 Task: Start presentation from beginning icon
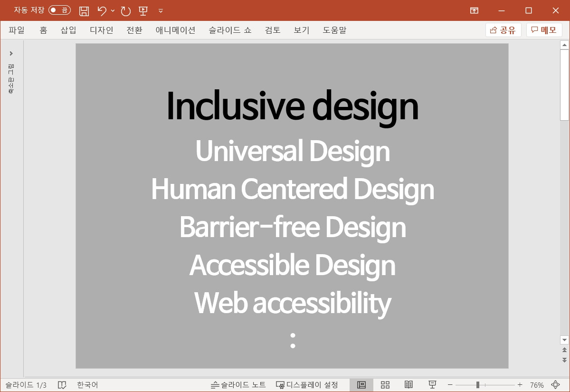point(143,10)
